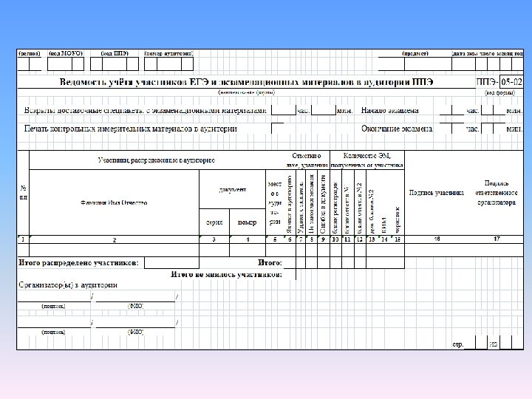Select the '(регион)' label
532x399 pixels.
click(29, 53)
